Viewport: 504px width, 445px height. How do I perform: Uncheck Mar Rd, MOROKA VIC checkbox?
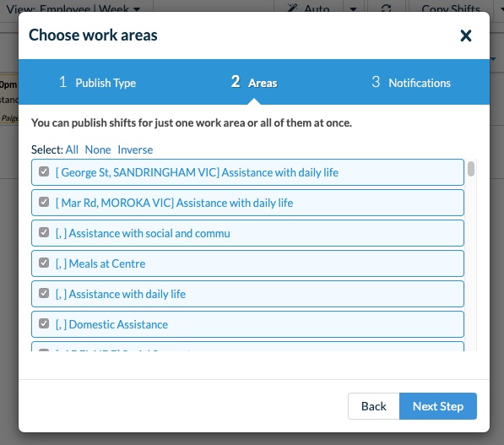point(44,203)
